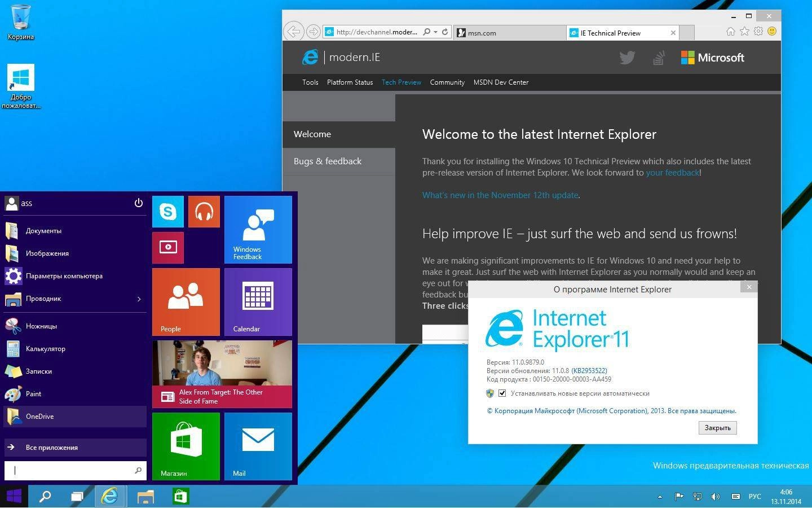Open the IE home page icon

click(730, 32)
